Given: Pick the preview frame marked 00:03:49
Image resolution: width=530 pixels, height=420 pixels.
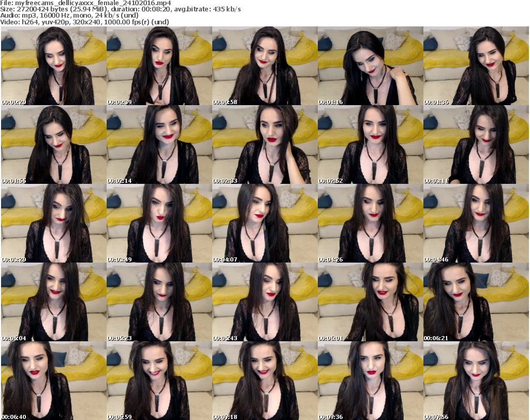Looking at the screenshot, I should click(x=159, y=223).
